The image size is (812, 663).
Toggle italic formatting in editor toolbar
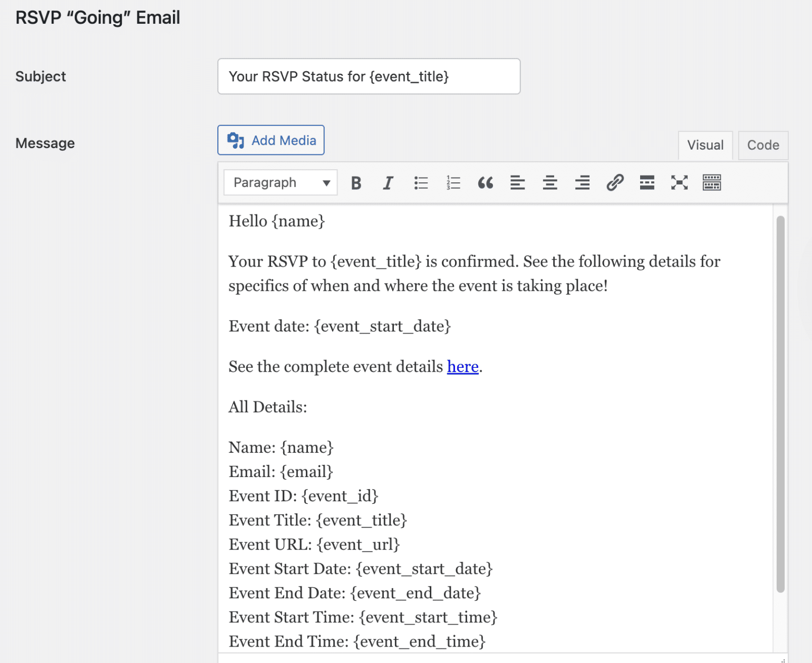click(x=388, y=183)
